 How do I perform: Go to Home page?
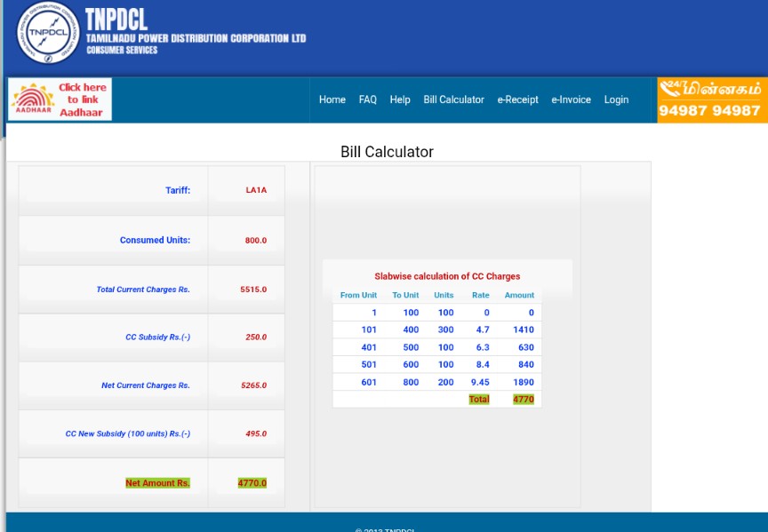click(332, 99)
